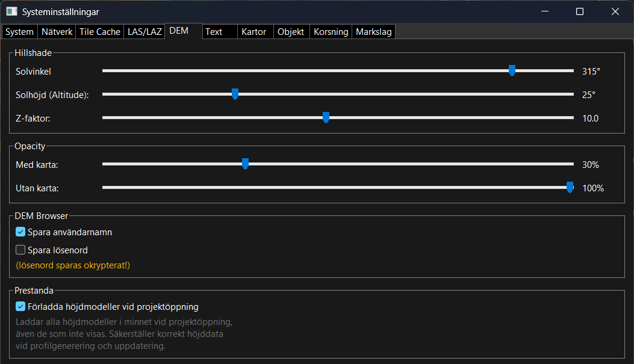Click the "Z-faktor:" label
Image resolution: width=634 pixels, height=364 pixels.
click(33, 119)
